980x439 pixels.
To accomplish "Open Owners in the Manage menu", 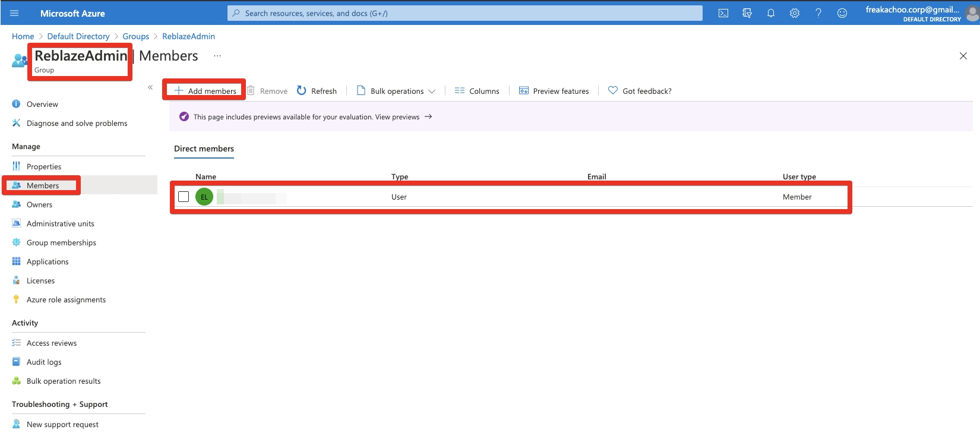I will pos(39,204).
